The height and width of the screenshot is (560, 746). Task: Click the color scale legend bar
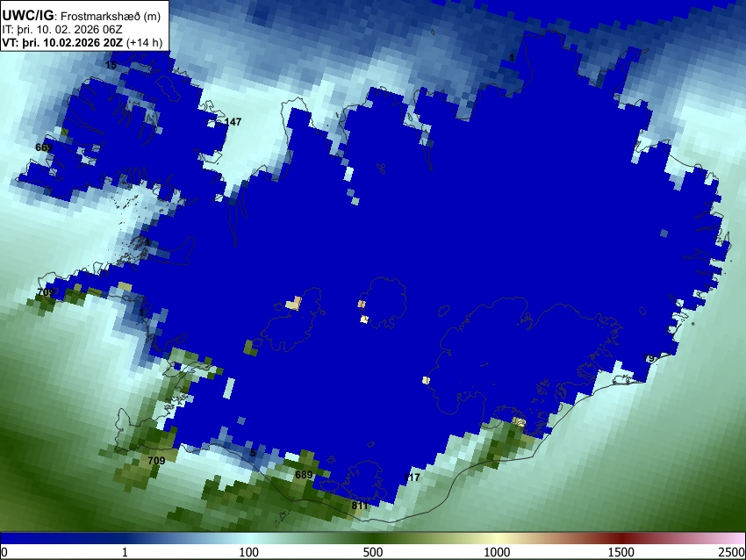coord(373,539)
